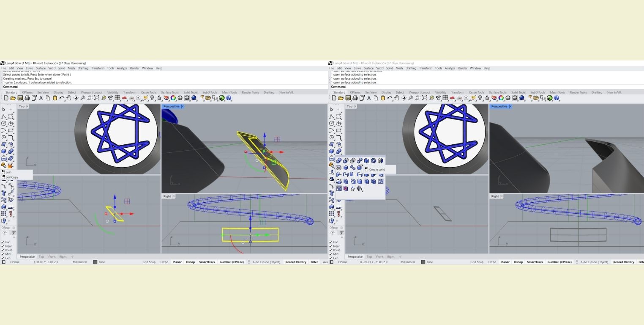Click the Paste clipboard icon in right Rhino window
The width and height of the screenshot is (644, 325).
click(x=383, y=98)
